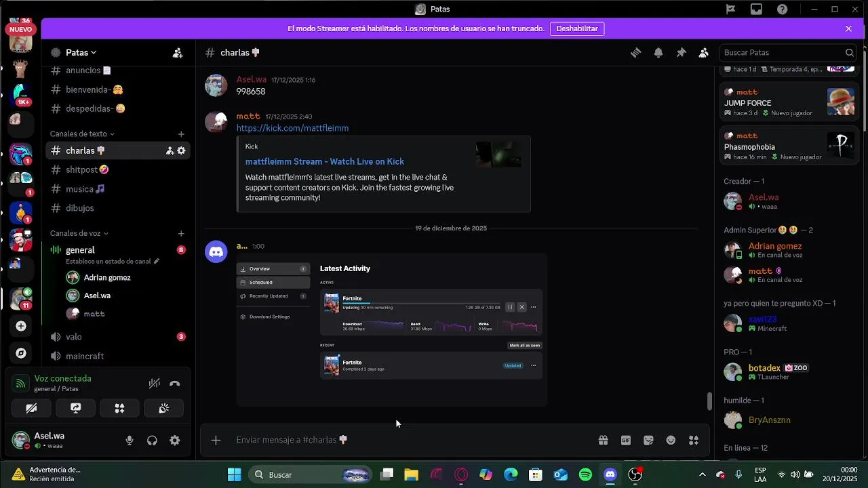Image resolution: width=868 pixels, height=488 pixels.
Task: Add a server plus button
Action: pyautogui.click(x=21, y=326)
